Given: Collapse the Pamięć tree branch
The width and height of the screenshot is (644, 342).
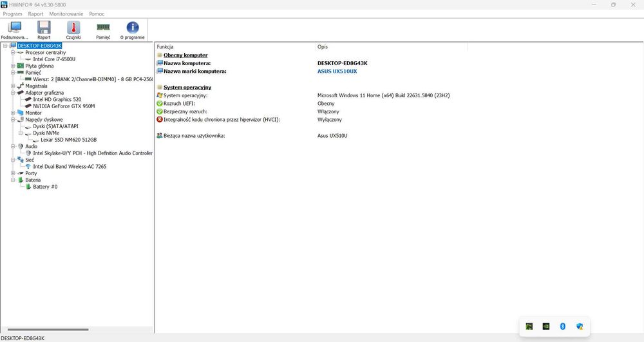Looking at the screenshot, I should click(x=13, y=73).
